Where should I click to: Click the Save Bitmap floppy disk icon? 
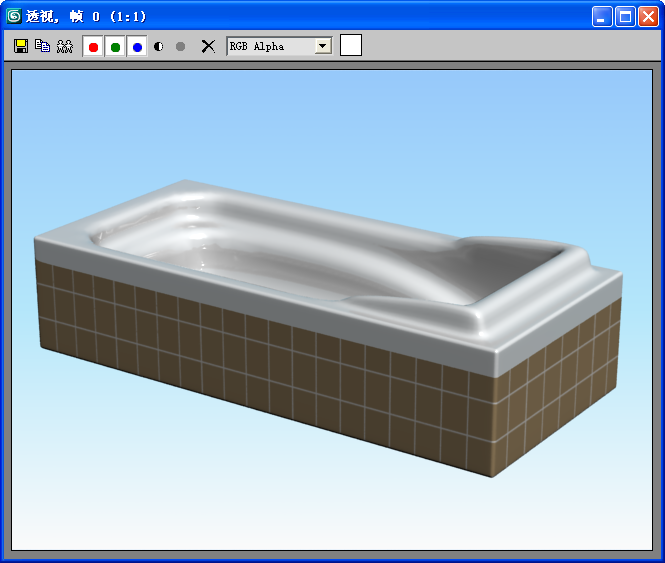(x=21, y=46)
